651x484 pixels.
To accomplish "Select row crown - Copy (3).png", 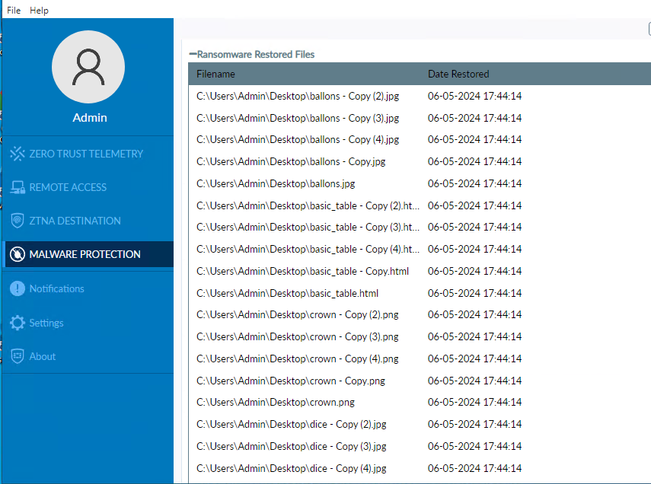I will pos(419,337).
